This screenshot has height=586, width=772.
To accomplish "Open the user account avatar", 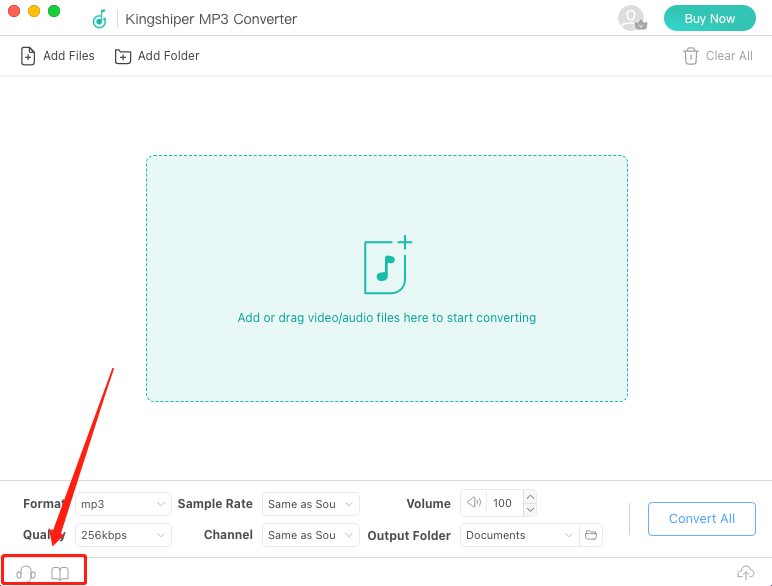I will coord(632,18).
